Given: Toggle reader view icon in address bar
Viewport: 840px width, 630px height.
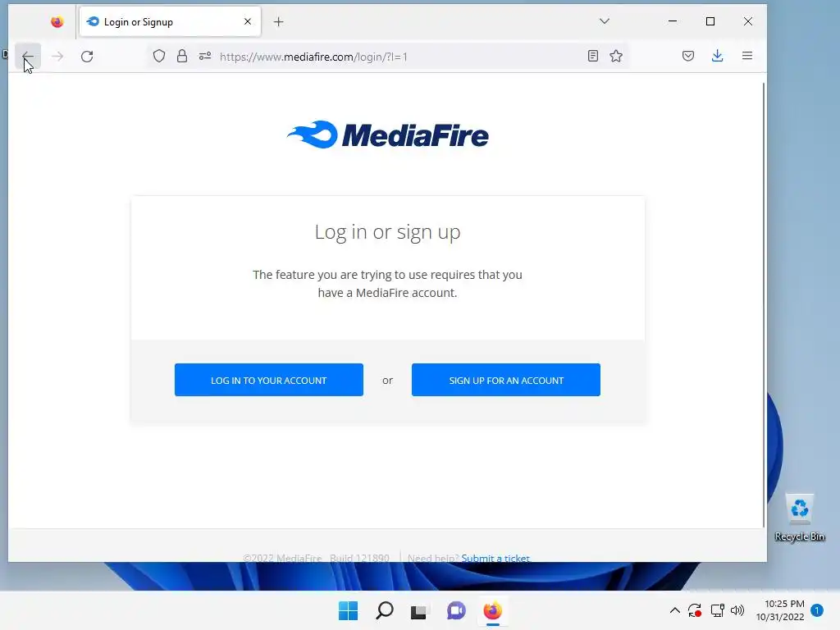Looking at the screenshot, I should tap(592, 57).
